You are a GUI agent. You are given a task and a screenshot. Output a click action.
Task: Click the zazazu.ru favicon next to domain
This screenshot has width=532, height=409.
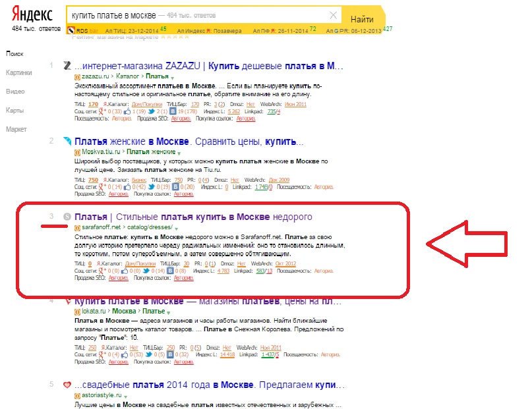pyautogui.click(x=77, y=77)
